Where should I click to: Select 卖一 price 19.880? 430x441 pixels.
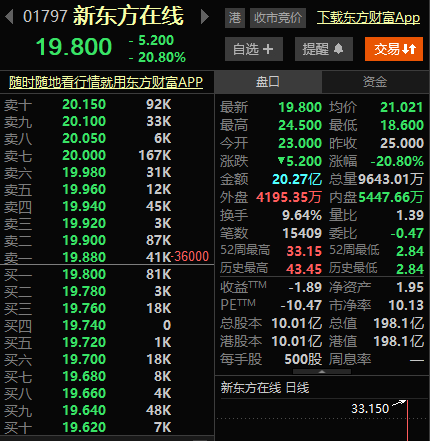pyautogui.click(x=84, y=257)
